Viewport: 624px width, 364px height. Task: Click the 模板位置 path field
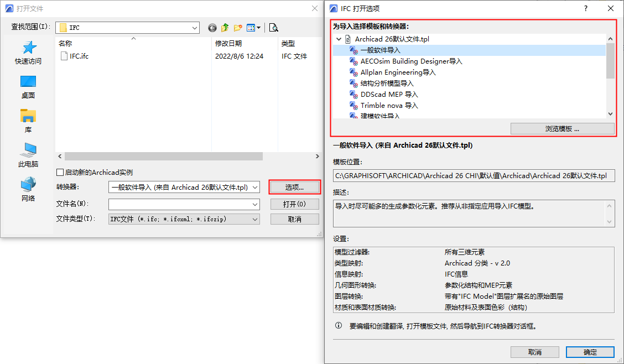point(474,176)
